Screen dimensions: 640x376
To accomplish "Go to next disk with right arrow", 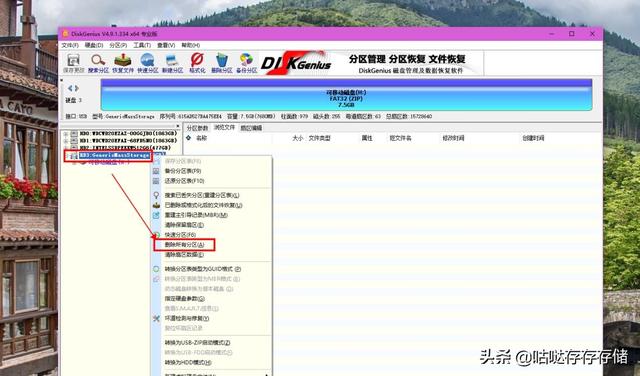I will tap(76, 88).
